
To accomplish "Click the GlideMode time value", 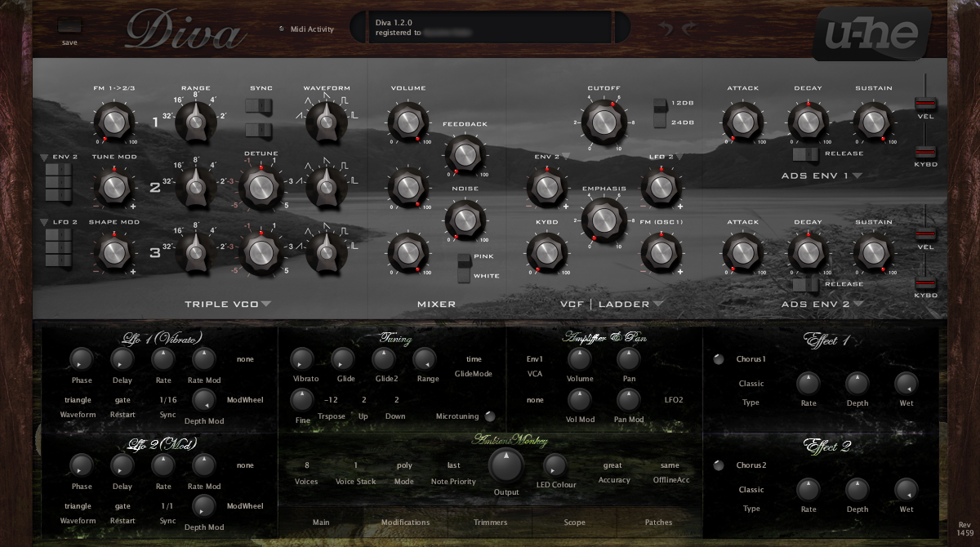I will point(474,359).
